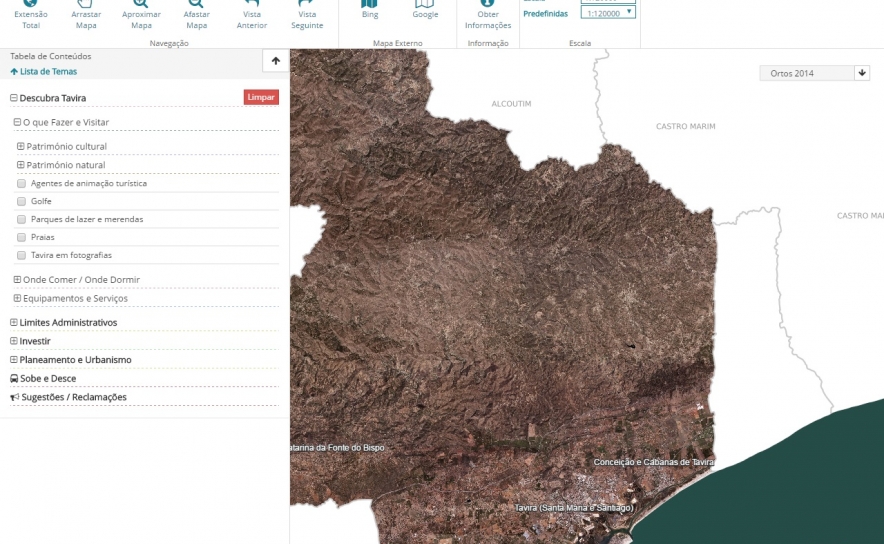Expand the Limites Administrativos section

[14, 322]
